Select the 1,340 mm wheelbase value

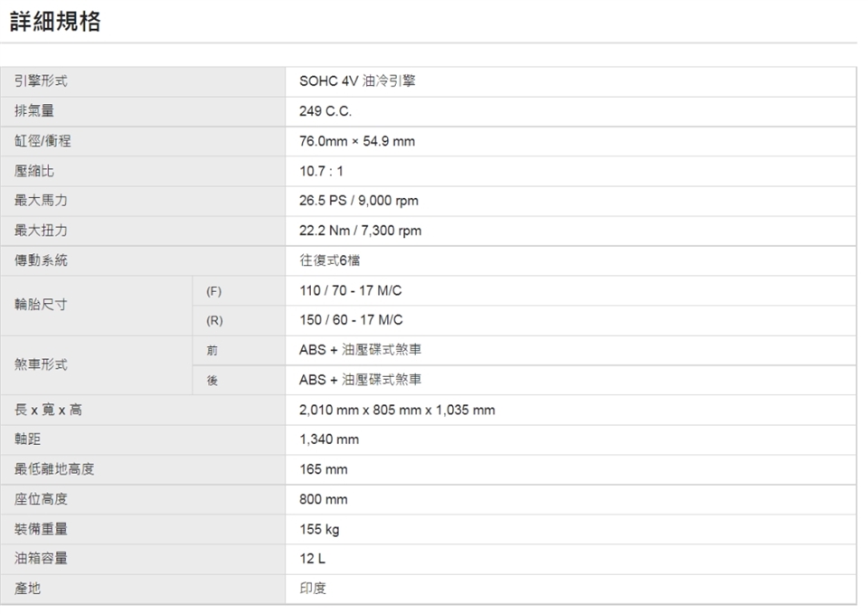pyautogui.click(x=329, y=439)
